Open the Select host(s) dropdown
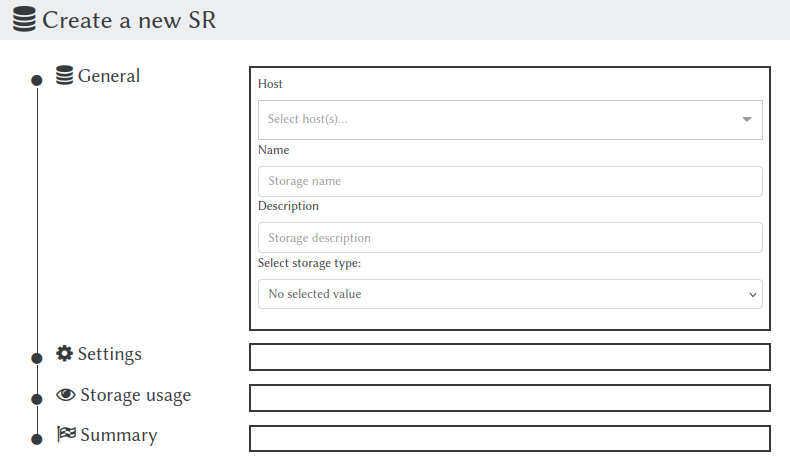Image resolution: width=790 pixels, height=462 pixels. coord(510,119)
